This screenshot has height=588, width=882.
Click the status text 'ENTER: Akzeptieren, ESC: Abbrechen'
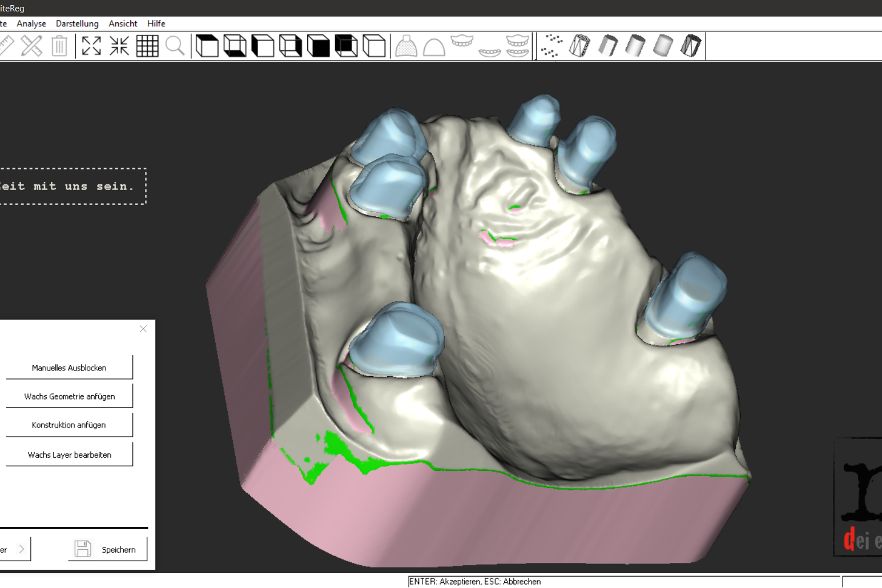point(475,582)
